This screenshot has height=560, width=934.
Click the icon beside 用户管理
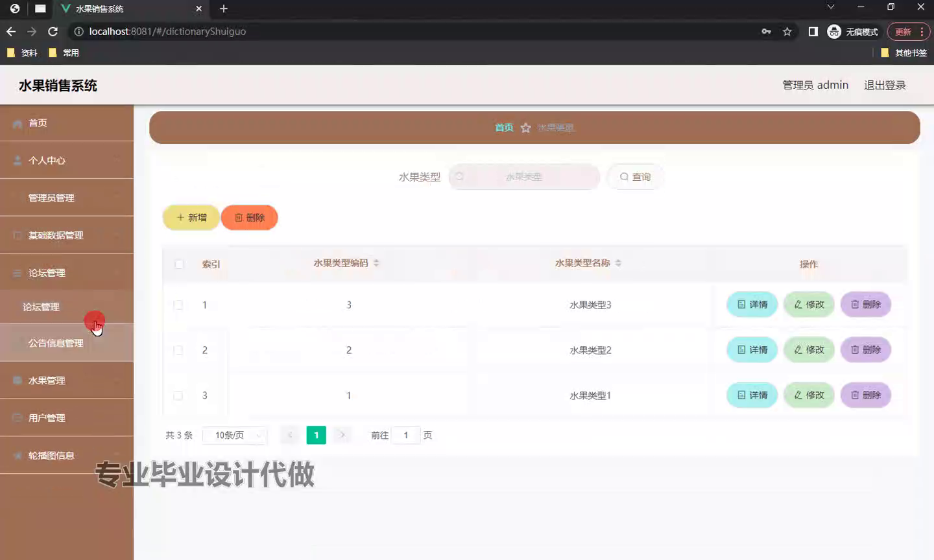[18, 418]
